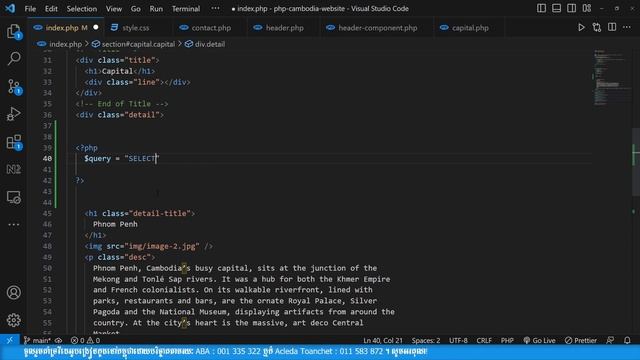Open changes compare icon in editor toolbar

coord(596,28)
